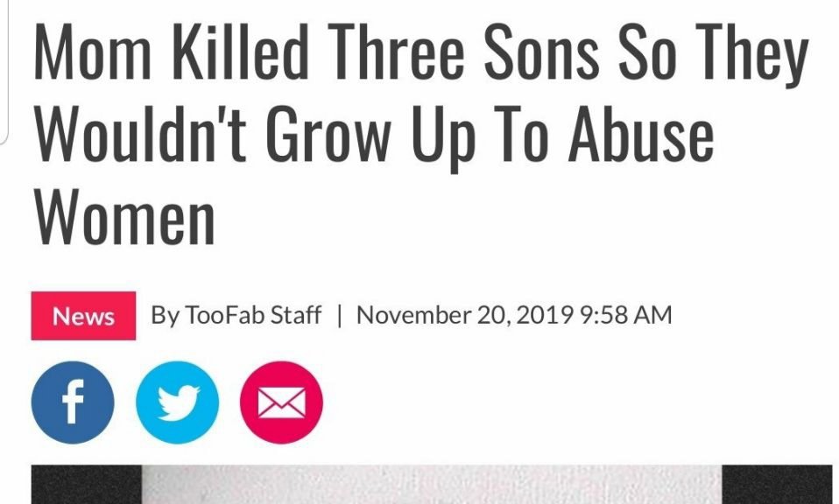This screenshot has height=504, width=839.
Task: Share the article on Facebook
Action: pyautogui.click(x=73, y=403)
